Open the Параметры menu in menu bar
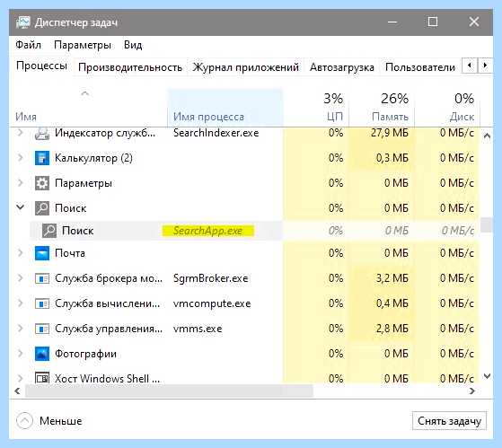Screen dimensions: 502x448 (83, 45)
